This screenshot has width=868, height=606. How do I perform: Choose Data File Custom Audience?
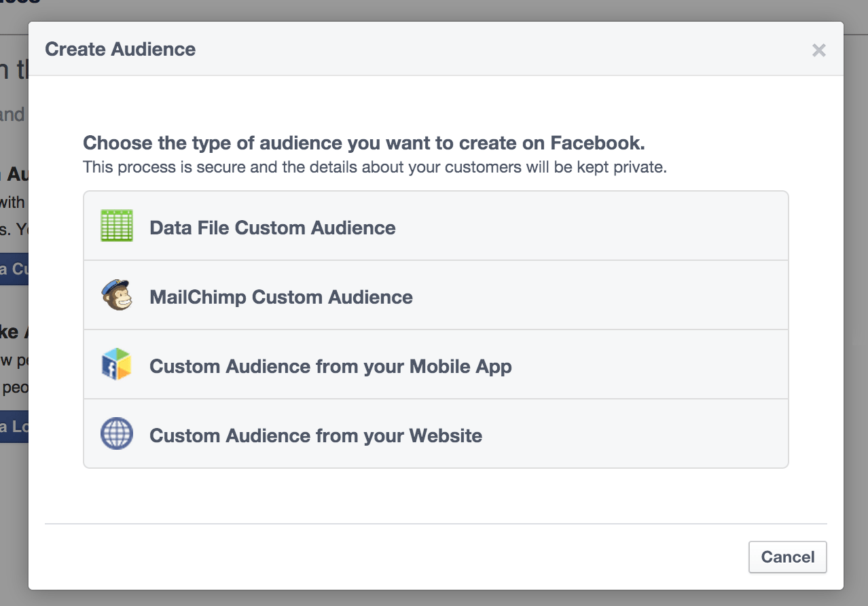[272, 228]
